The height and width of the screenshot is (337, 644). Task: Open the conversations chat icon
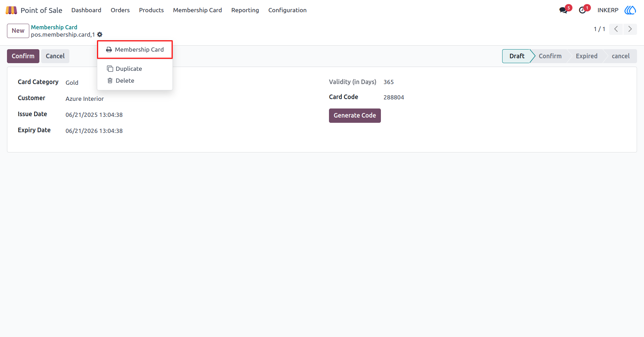click(x=563, y=10)
